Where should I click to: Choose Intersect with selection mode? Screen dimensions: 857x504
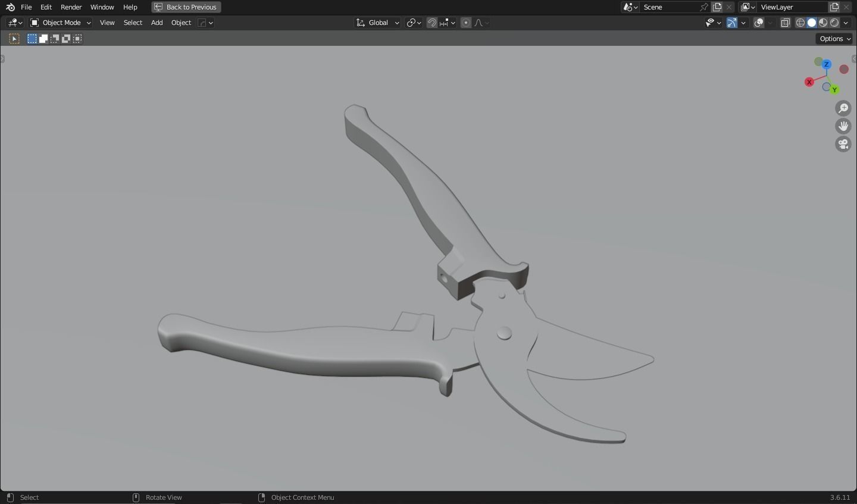pos(77,39)
